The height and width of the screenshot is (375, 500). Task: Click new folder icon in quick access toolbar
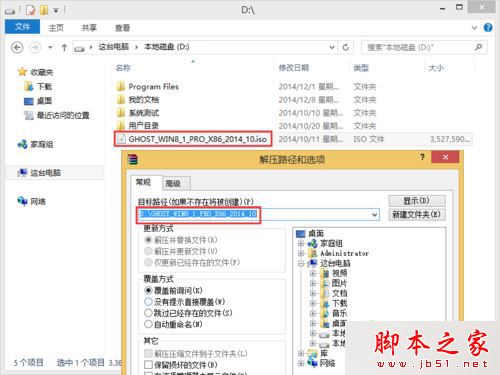44,10
